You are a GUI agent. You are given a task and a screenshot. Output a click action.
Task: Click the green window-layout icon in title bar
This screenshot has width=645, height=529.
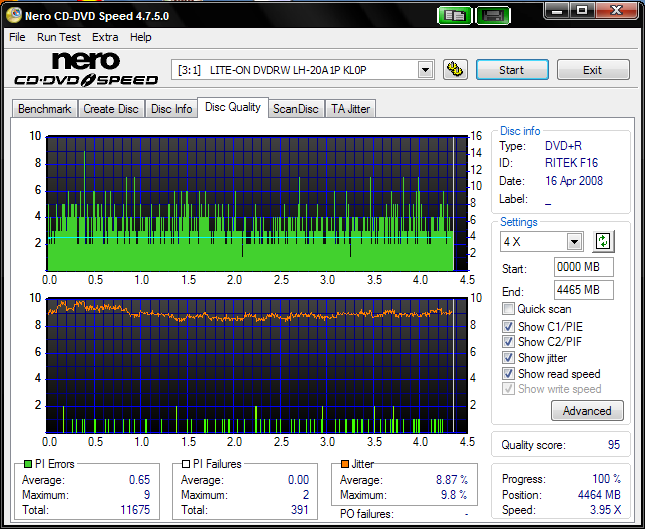pyautogui.click(x=454, y=16)
